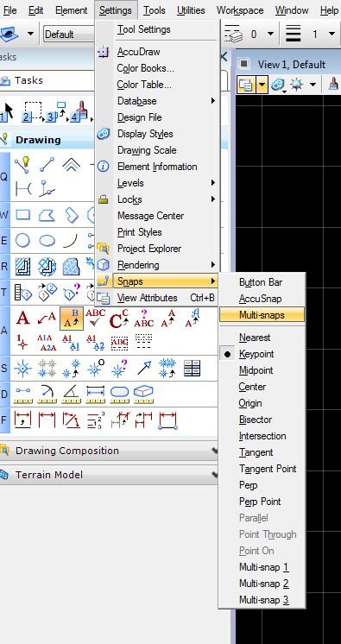This screenshot has width=341, height=644.
Task: Open the line weight dropdown arrow
Action: [x=332, y=34]
